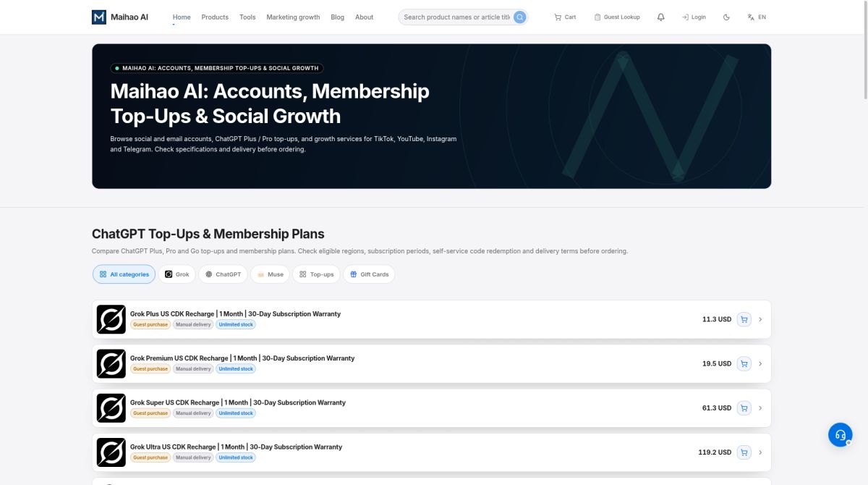
Task: Open the notifications bell
Action: (x=660, y=17)
